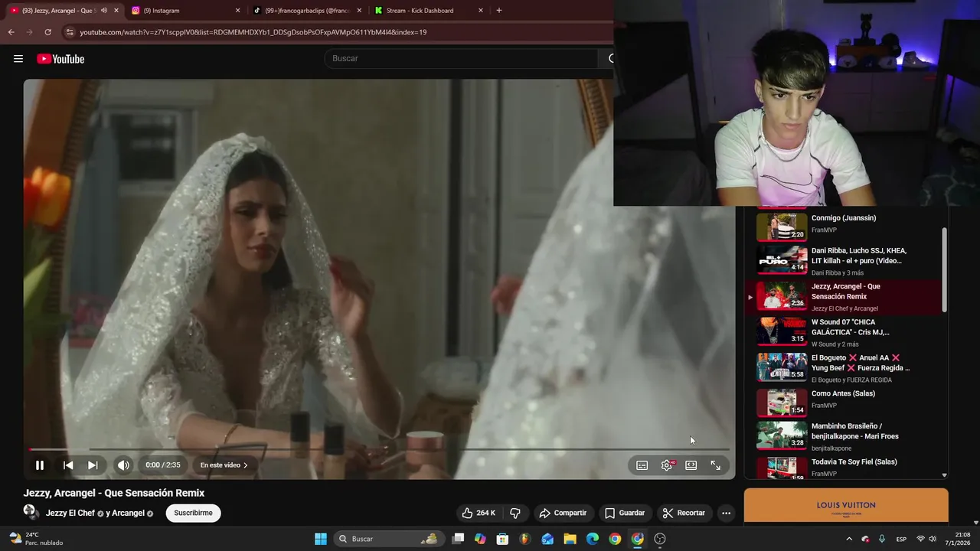Dislike the video

tap(515, 513)
